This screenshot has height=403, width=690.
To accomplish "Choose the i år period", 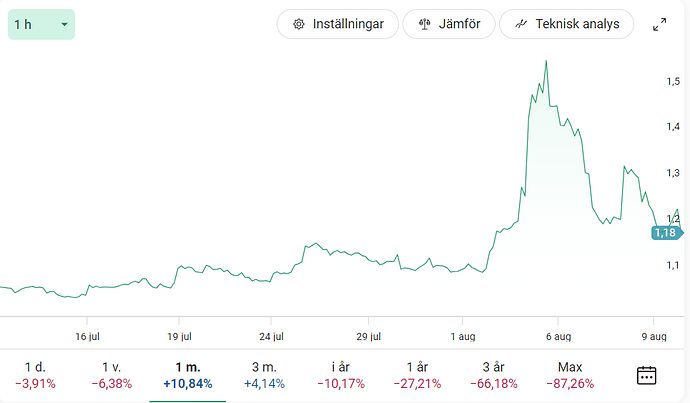I will (x=341, y=374).
